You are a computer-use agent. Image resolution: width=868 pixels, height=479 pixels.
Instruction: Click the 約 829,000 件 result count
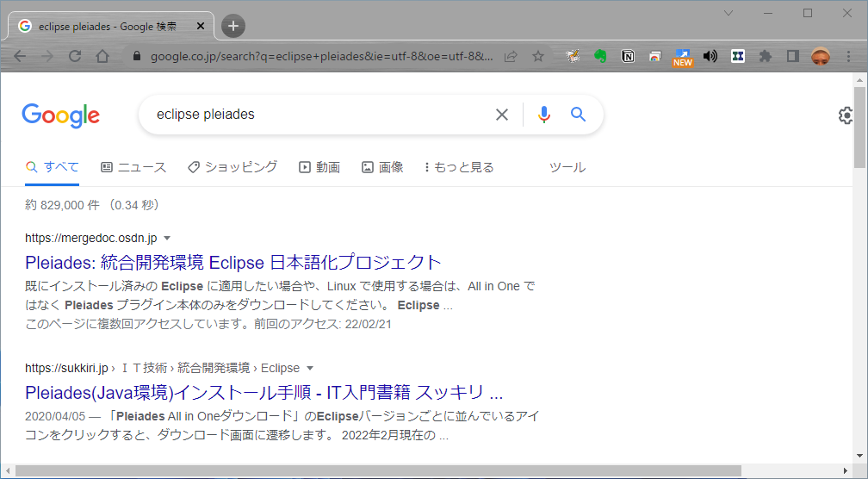click(x=62, y=205)
